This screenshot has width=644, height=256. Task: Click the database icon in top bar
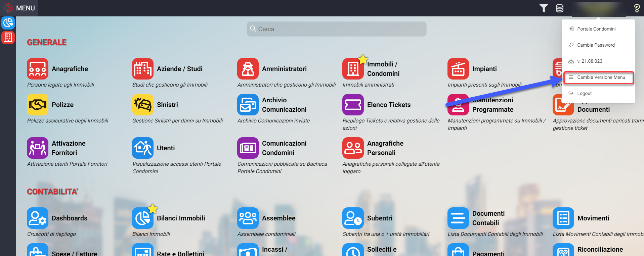coord(560,8)
